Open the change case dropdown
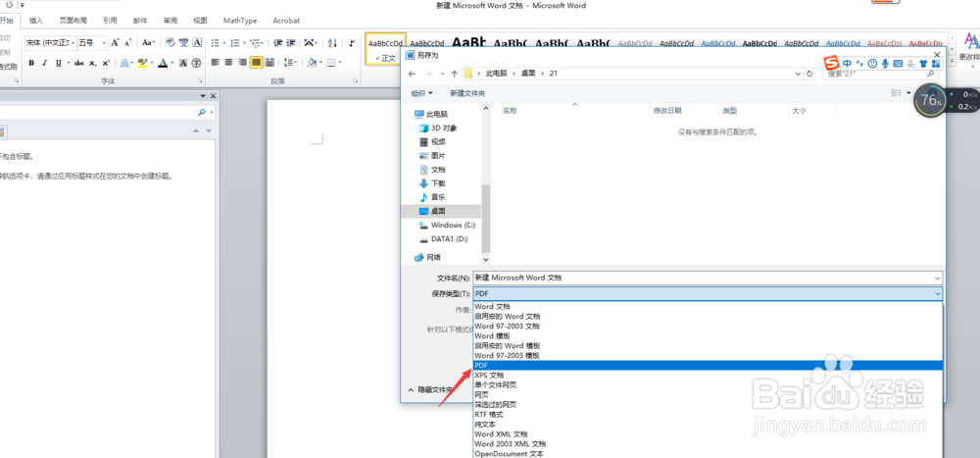 coord(148,42)
